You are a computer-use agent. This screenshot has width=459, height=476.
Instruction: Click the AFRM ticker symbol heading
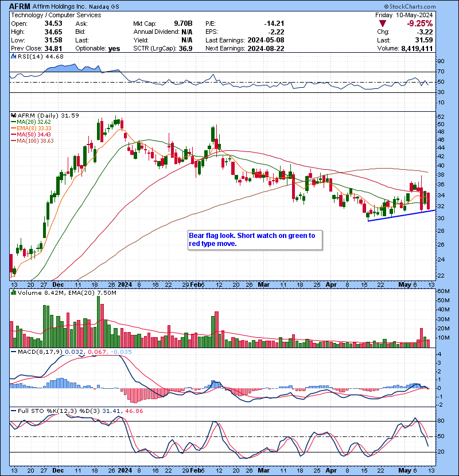tap(20, 6)
